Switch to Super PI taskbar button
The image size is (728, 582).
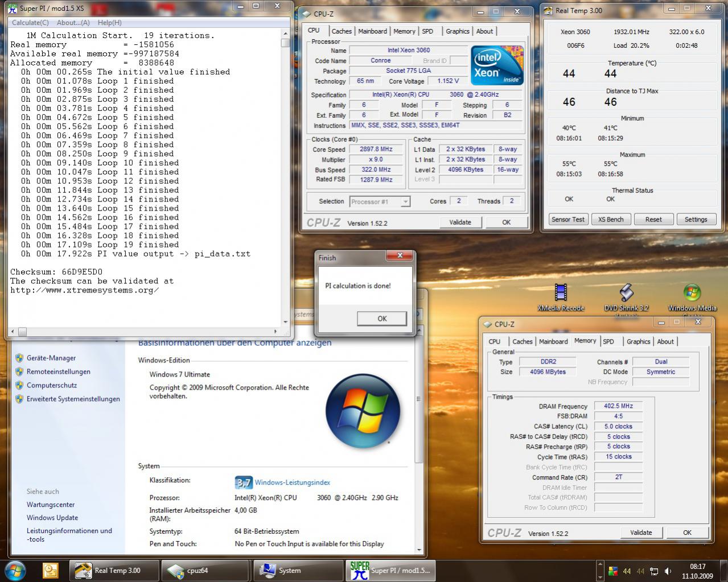click(x=389, y=570)
